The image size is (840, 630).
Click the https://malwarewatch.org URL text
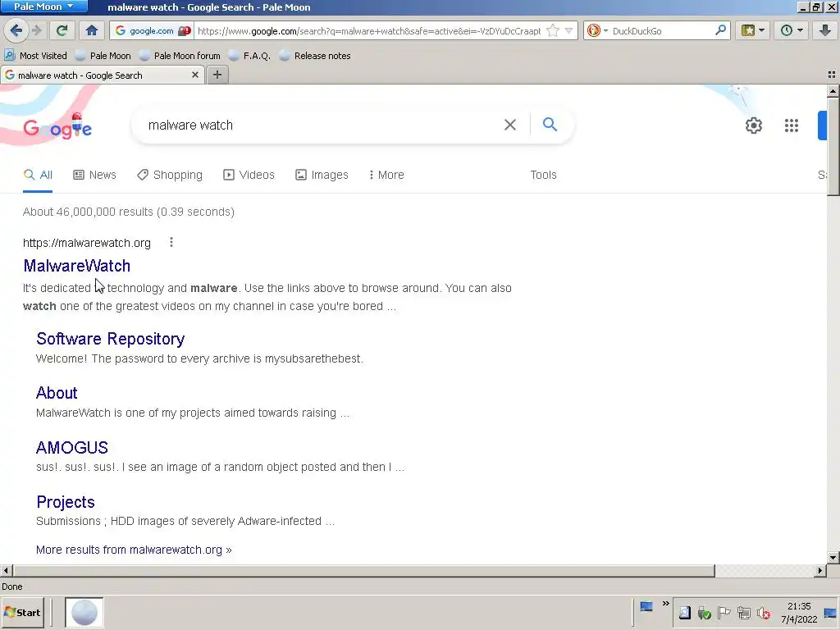coord(87,243)
